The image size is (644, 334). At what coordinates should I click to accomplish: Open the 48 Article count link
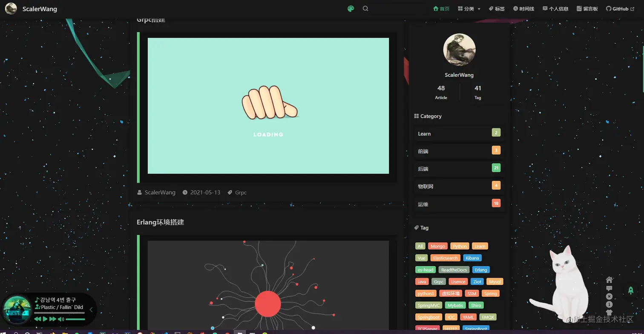pyautogui.click(x=441, y=92)
